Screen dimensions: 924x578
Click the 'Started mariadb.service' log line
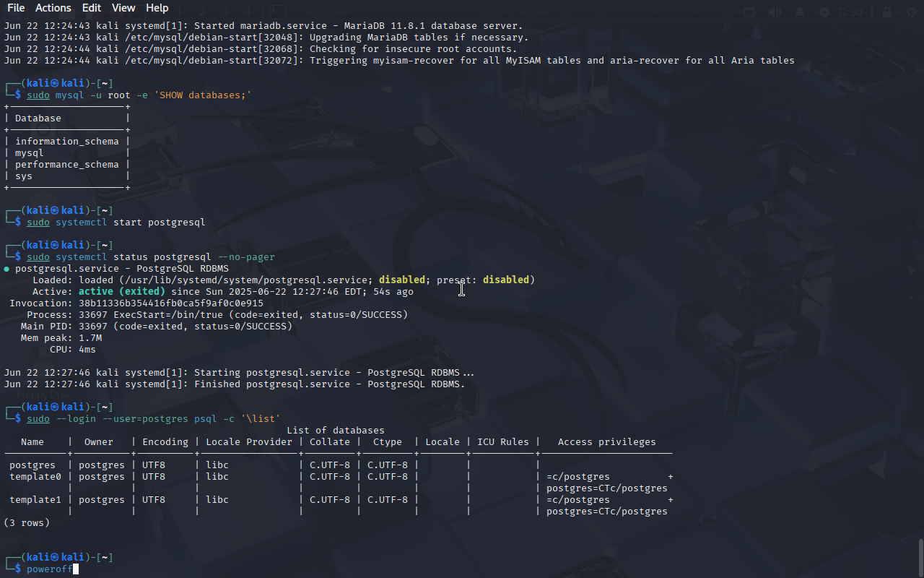[x=263, y=26]
